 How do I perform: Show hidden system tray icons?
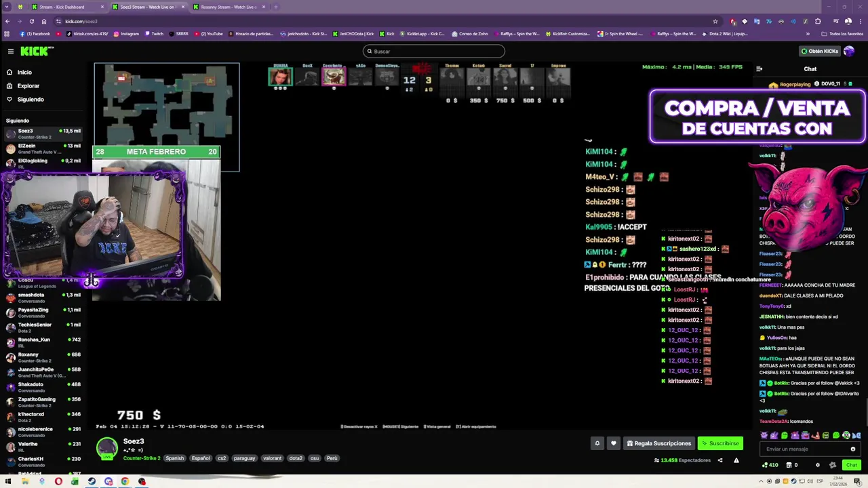tap(759, 482)
